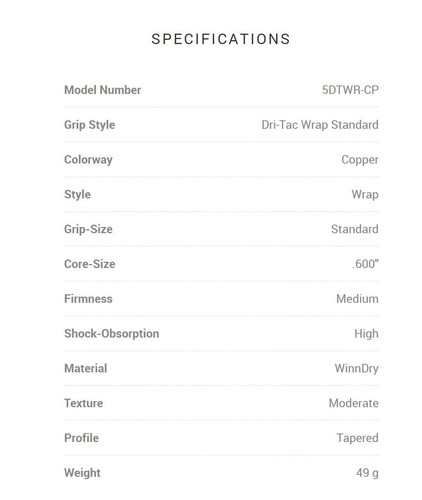The height and width of the screenshot is (500, 422).
Task: Click the SPECIFICATIONS heading
Action: [221, 39]
